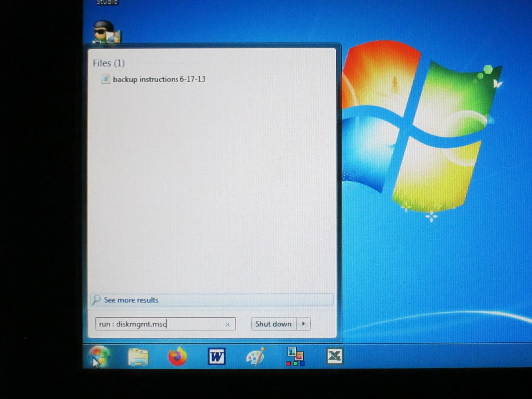The height and width of the screenshot is (399, 532).
Task: Open Microsoft Word from the taskbar
Action: point(216,356)
